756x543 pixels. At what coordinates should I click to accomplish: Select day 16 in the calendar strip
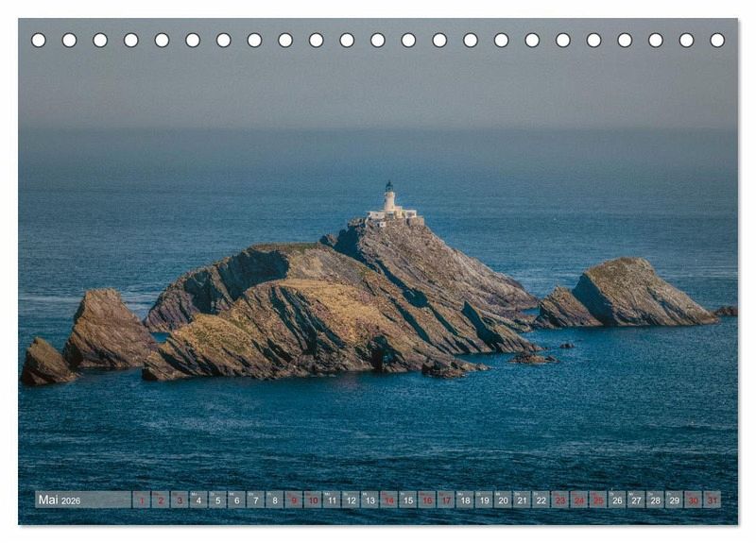tap(427, 500)
